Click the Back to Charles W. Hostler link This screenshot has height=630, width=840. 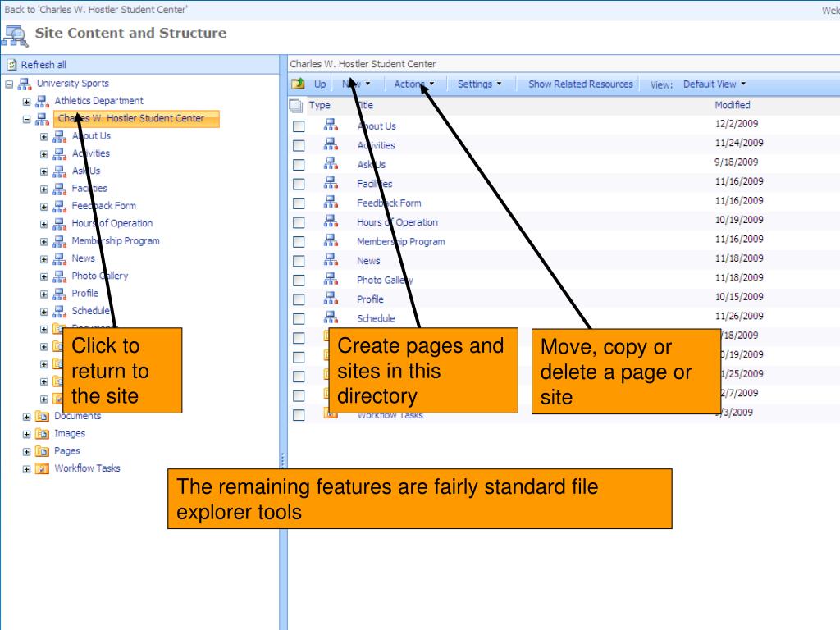click(96, 9)
